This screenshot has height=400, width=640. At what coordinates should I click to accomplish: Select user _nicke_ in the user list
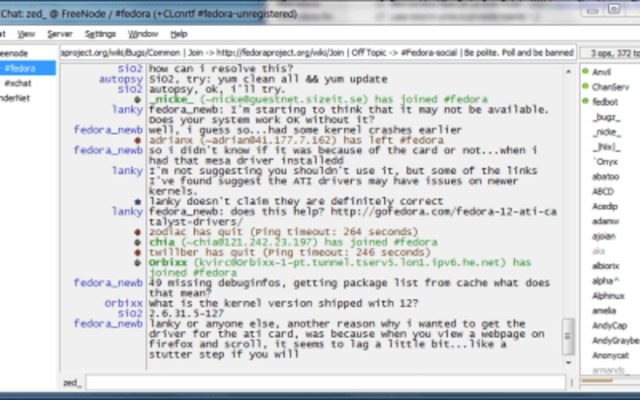coord(607,132)
